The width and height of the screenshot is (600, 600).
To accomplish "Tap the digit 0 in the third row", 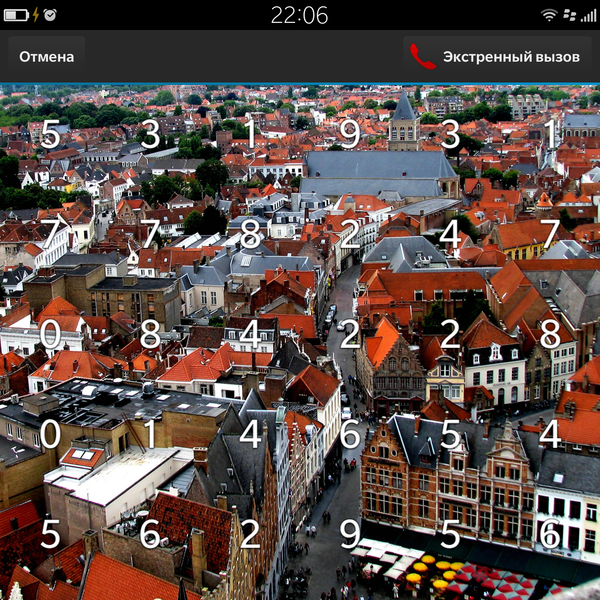I will 50,334.
